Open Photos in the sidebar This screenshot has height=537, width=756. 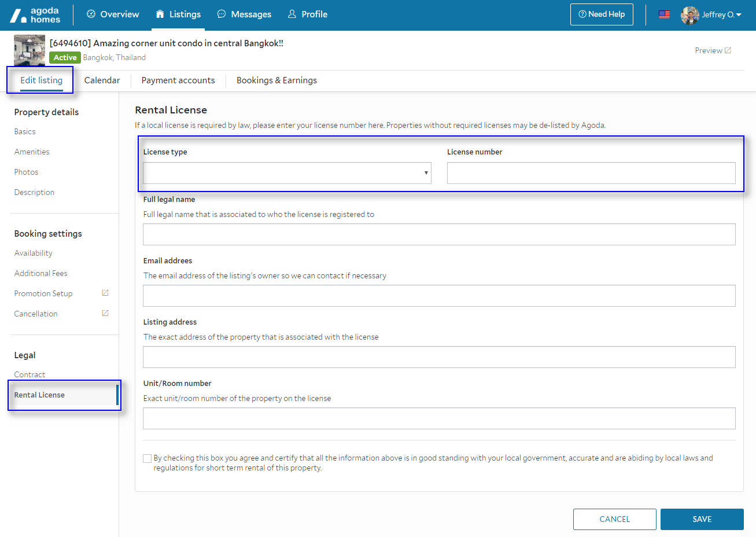tap(26, 172)
